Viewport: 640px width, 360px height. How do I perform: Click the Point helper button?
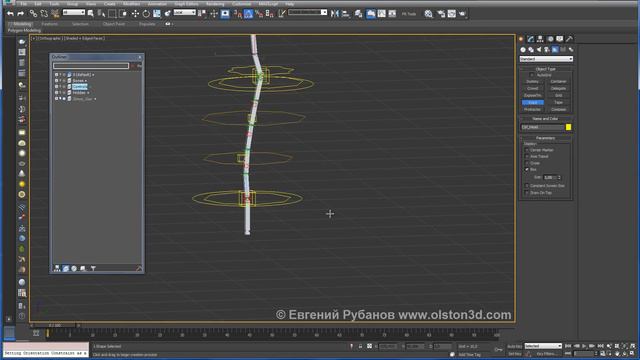coord(533,102)
